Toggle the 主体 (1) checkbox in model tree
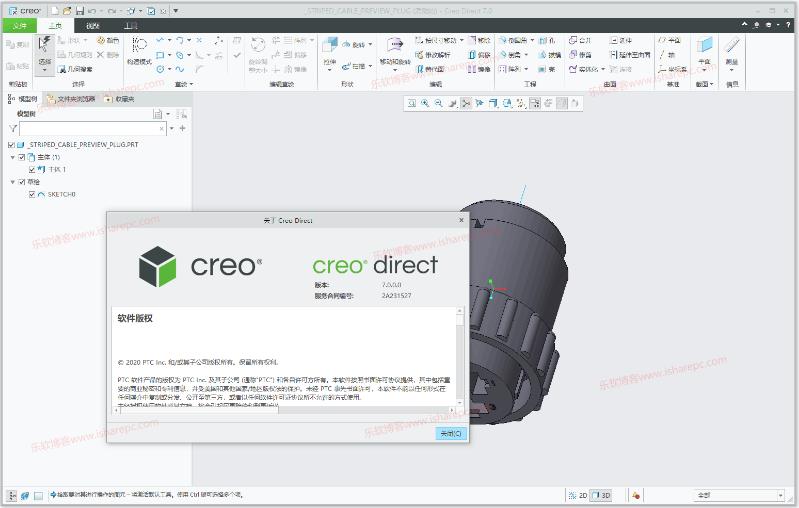 click(21, 157)
